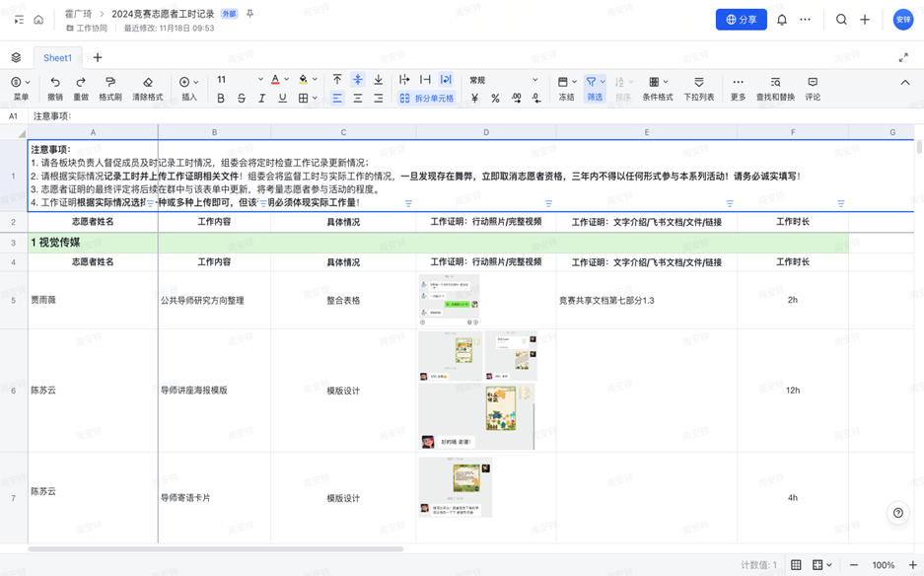Create new document with top plus icon
924x576 pixels.
(x=865, y=20)
